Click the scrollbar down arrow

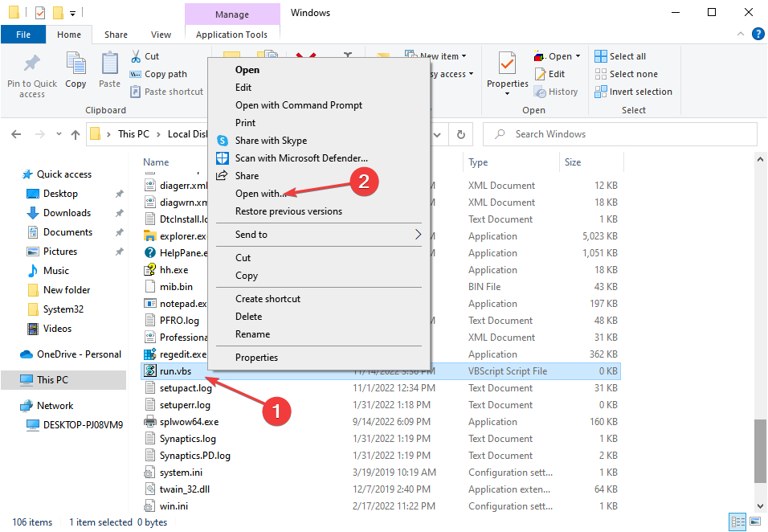760,506
